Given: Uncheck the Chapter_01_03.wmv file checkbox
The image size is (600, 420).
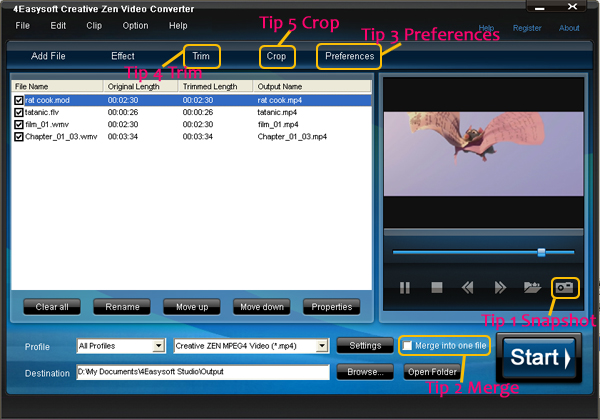Looking at the screenshot, I should [x=18, y=137].
